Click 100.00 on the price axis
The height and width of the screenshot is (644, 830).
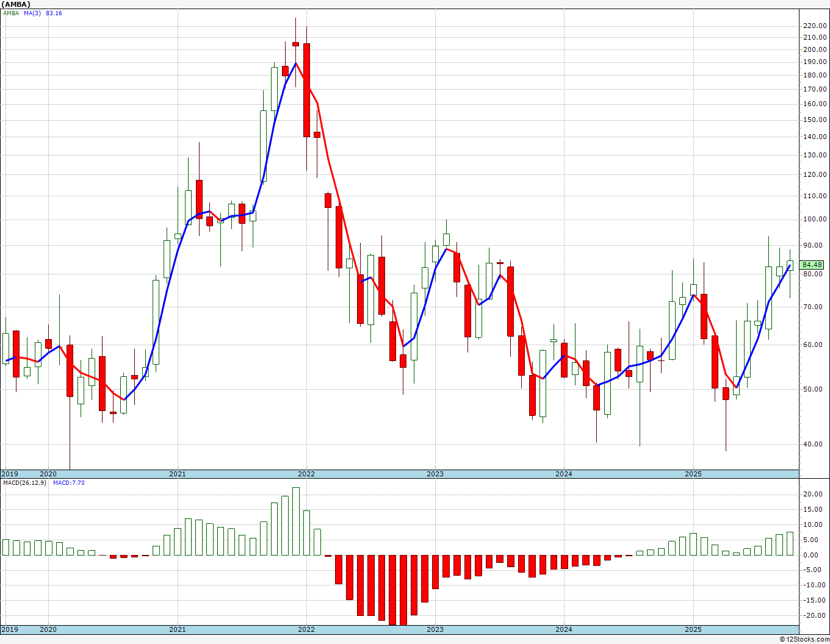click(815, 220)
